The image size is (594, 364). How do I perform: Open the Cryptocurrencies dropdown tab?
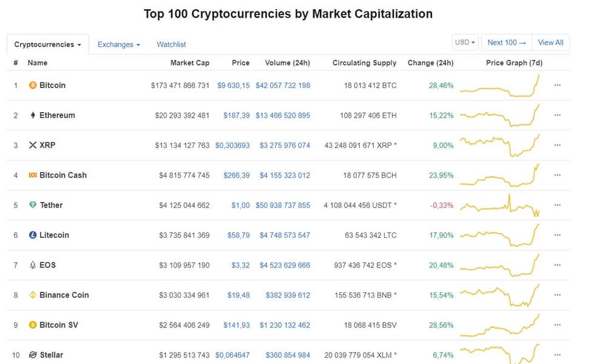click(47, 44)
